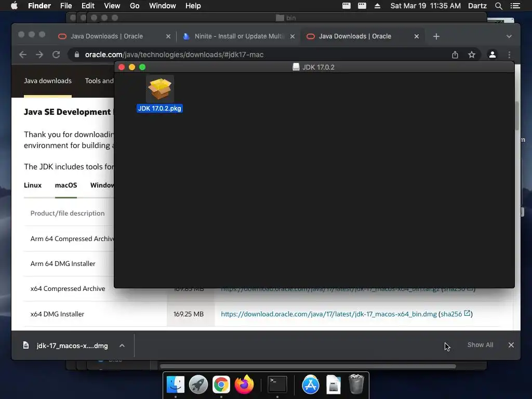The height and width of the screenshot is (399, 532).
Task: Select the Java downloads navigation tab
Action: [x=48, y=81]
